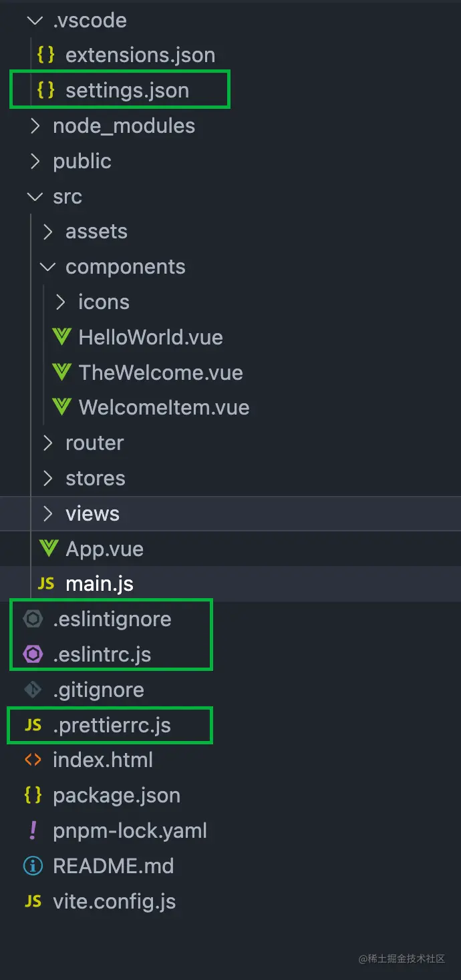Open the TheWelcome.vue file
Screen dimensions: 461x980
[160, 373]
